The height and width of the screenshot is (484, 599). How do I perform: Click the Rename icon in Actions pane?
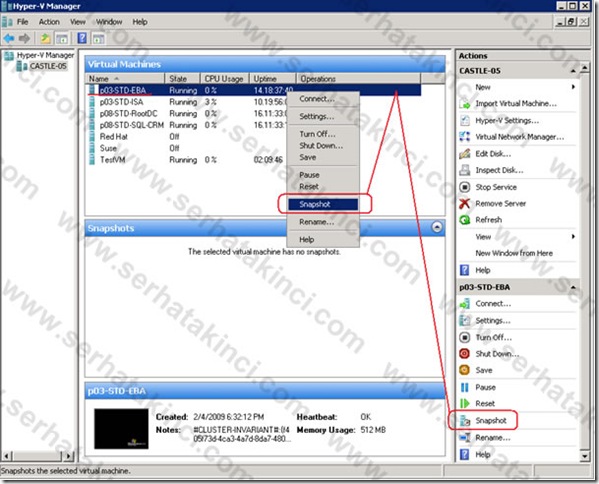click(465, 437)
